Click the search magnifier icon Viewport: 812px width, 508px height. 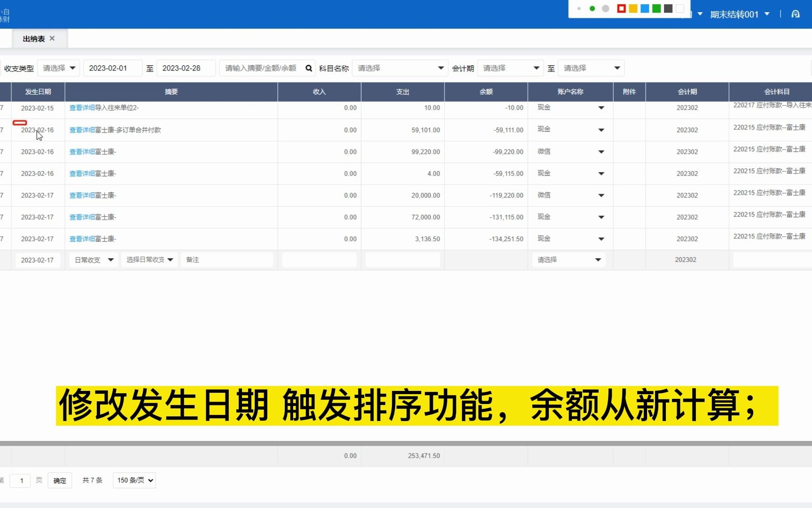pyautogui.click(x=309, y=68)
